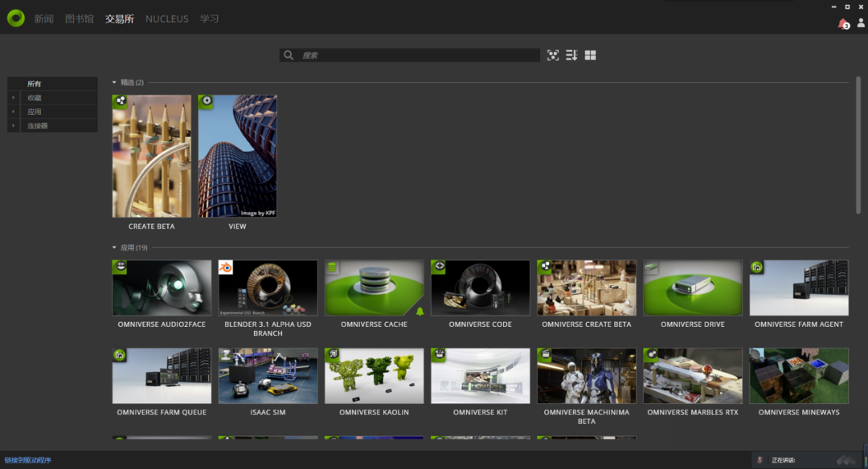
Task: Open Omniverse Kaolin thumbnail
Action: 375,376
